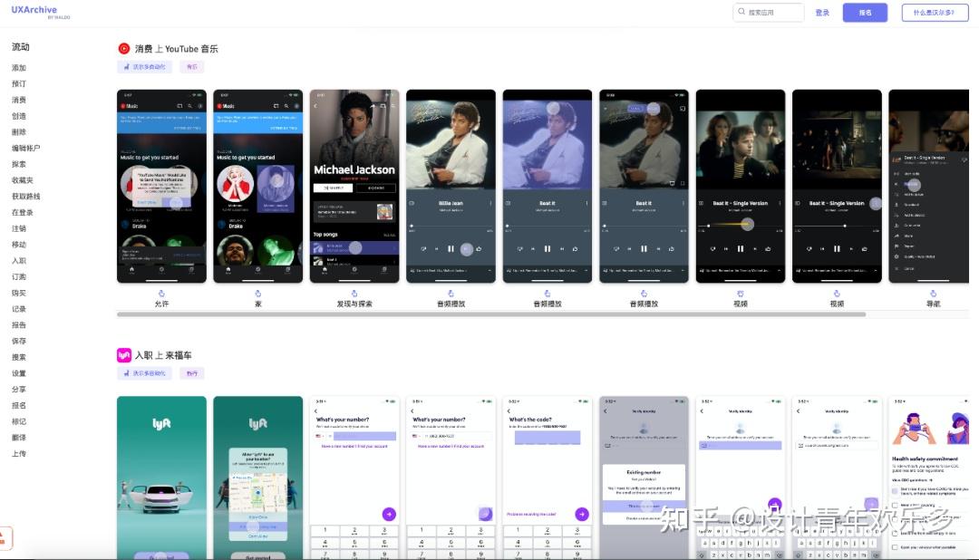979x560 pixels.
Task: Select 删除 in the flows sidebar
Action: pos(19,131)
